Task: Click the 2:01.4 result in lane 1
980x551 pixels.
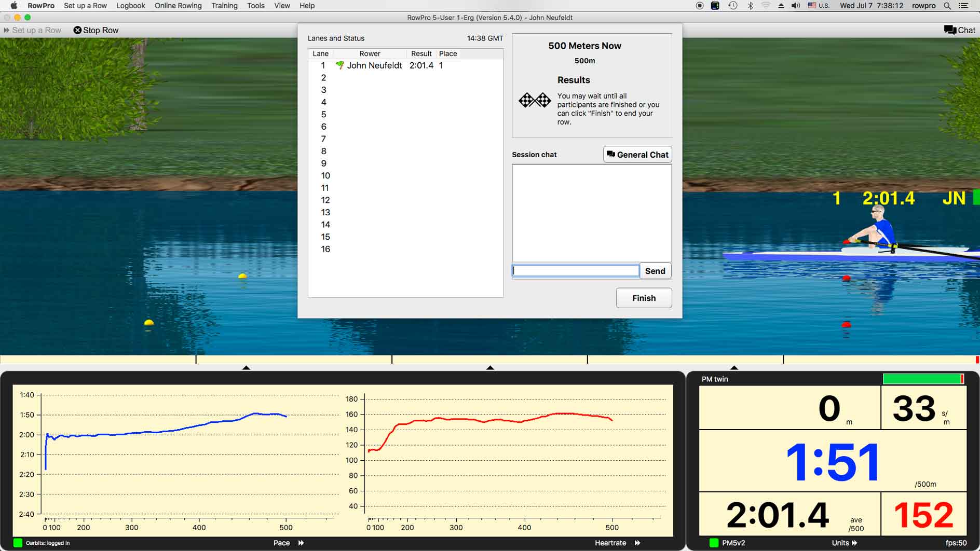Action: coord(421,65)
